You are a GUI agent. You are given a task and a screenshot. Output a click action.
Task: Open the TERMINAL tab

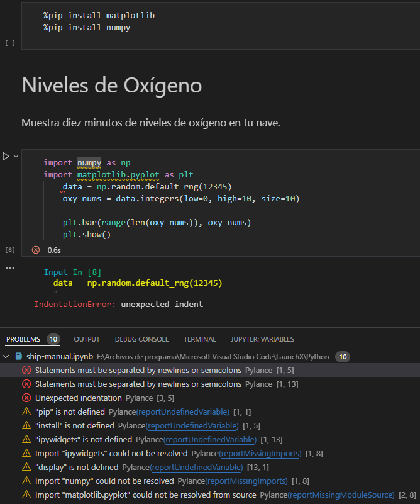coord(200,339)
